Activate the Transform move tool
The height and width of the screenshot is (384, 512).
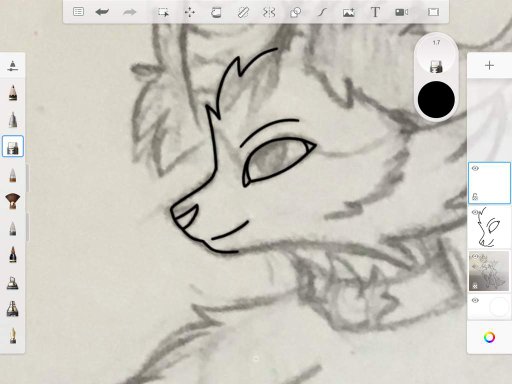pos(190,12)
